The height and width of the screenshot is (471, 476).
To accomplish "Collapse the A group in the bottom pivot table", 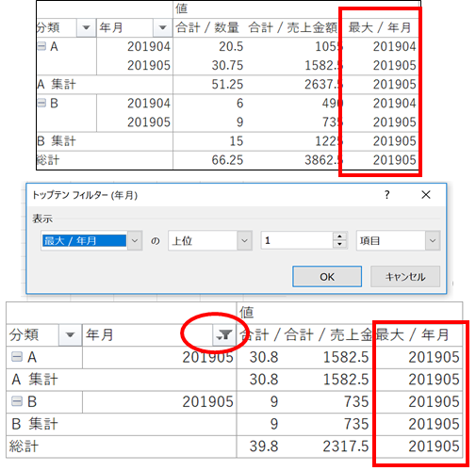I will [17, 357].
